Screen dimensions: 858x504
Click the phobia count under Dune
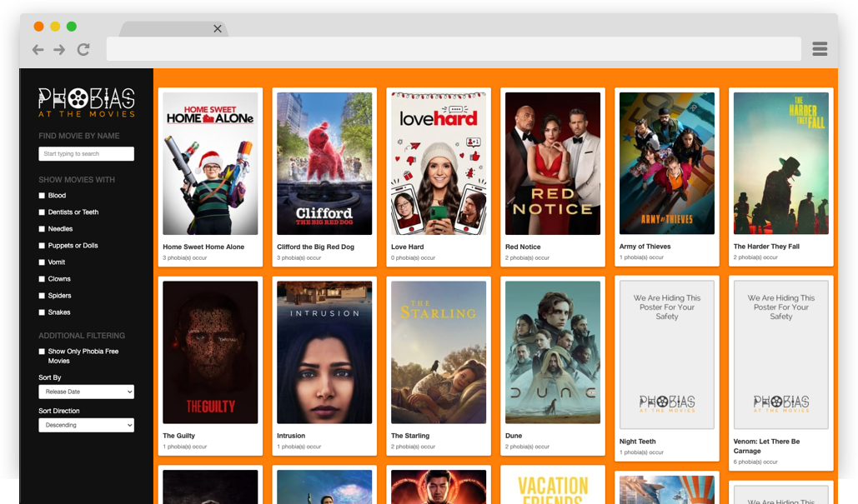click(528, 447)
